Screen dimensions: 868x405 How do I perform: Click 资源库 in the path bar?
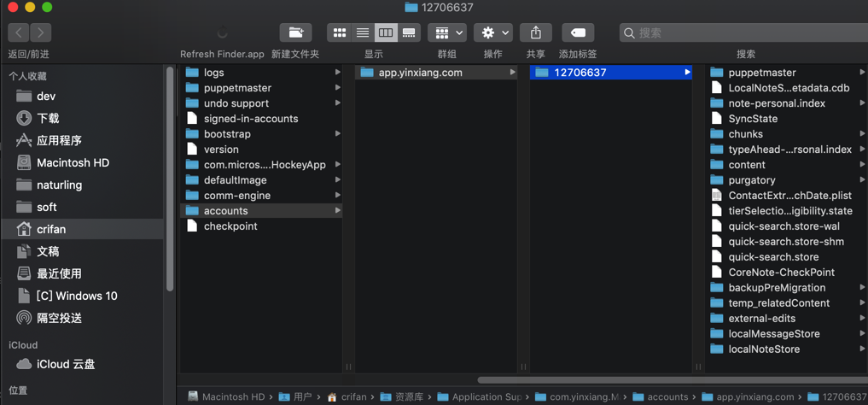coord(402,396)
